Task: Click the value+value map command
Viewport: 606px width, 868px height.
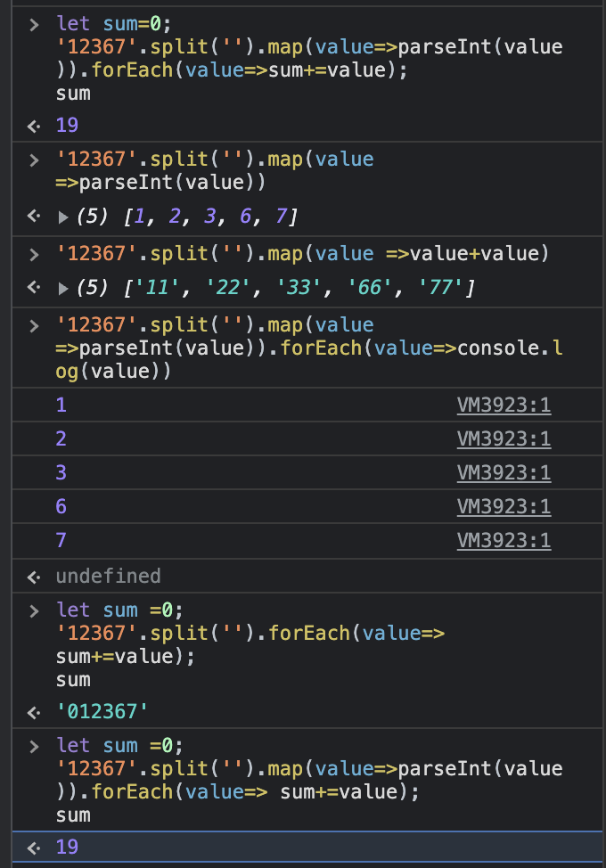Action: [x=303, y=253]
